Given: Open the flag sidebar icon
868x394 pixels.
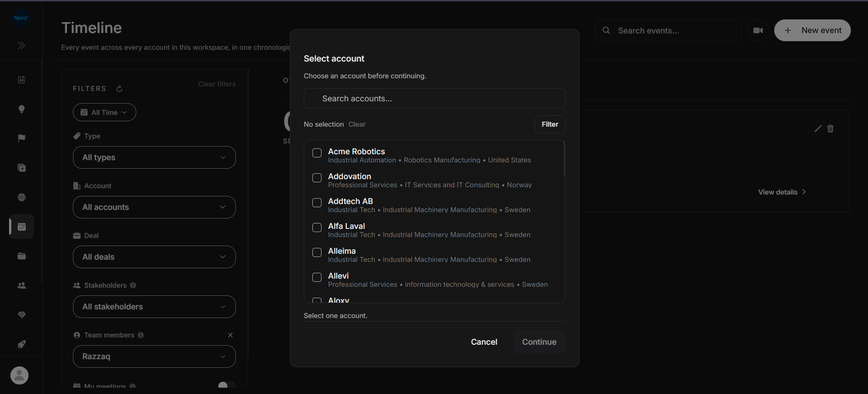Looking at the screenshot, I should (21, 138).
